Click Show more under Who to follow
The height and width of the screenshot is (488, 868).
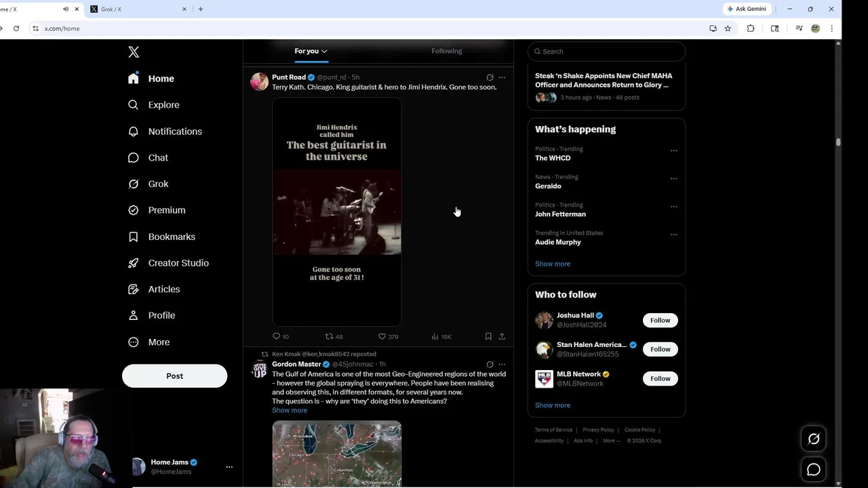pyautogui.click(x=553, y=405)
